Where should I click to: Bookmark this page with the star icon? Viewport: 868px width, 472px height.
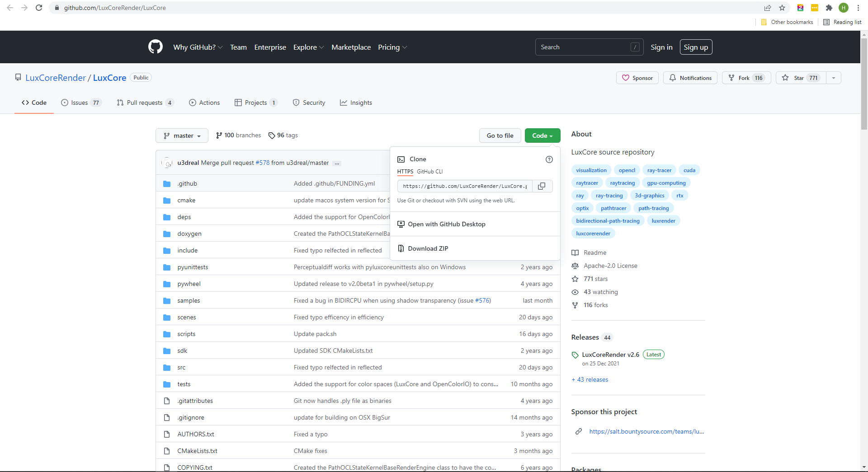(x=782, y=8)
